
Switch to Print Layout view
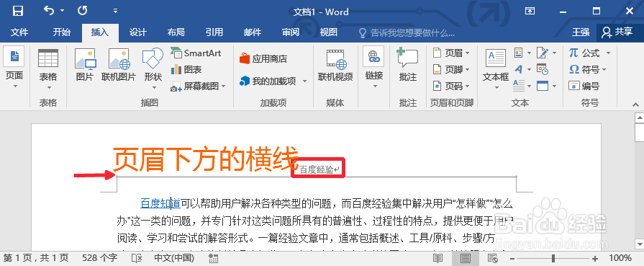pyautogui.click(x=466, y=258)
